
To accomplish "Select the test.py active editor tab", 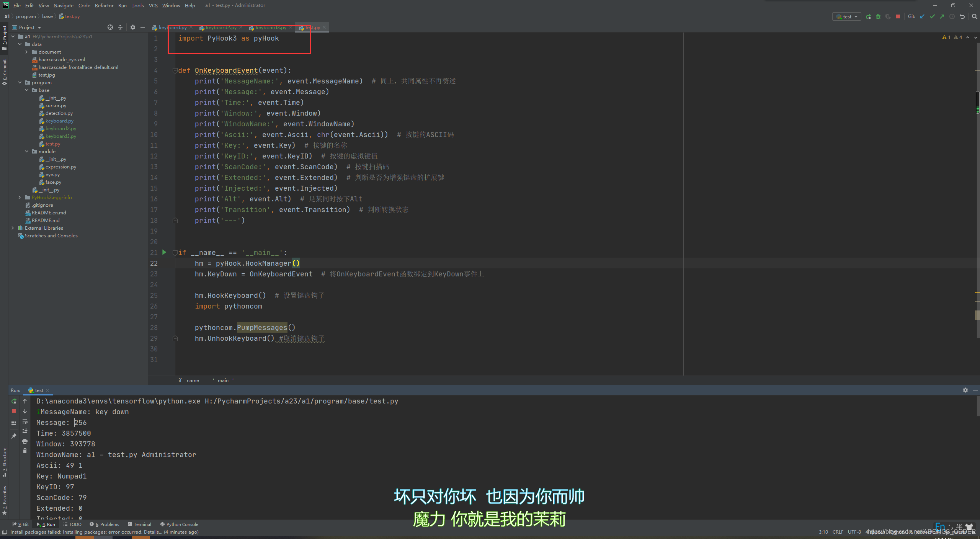I will tap(310, 27).
